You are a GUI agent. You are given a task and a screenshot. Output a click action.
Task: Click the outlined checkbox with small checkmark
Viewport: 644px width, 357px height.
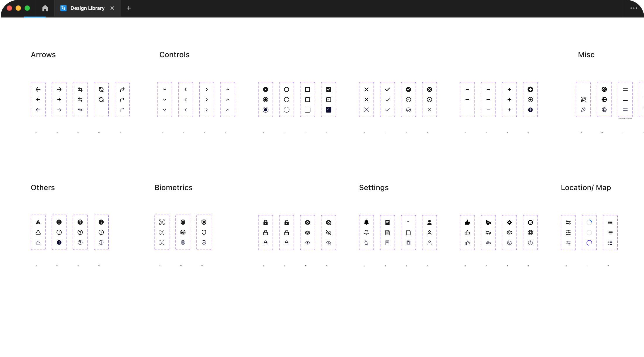click(328, 100)
